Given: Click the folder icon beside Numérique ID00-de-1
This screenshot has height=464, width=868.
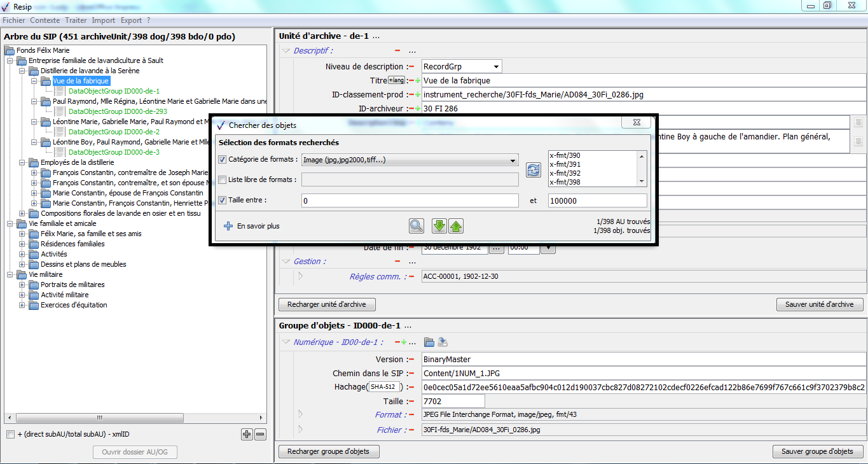Looking at the screenshot, I should pyautogui.click(x=429, y=342).
